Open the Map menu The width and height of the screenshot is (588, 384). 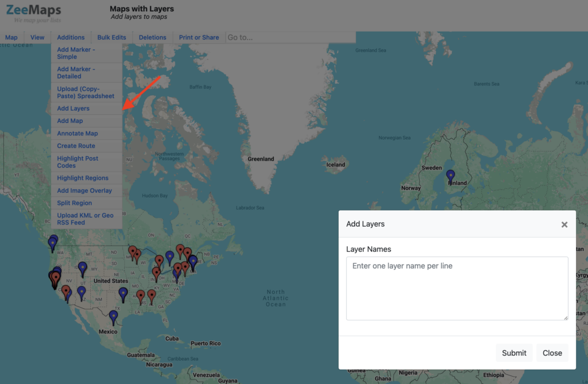point(11,37)
